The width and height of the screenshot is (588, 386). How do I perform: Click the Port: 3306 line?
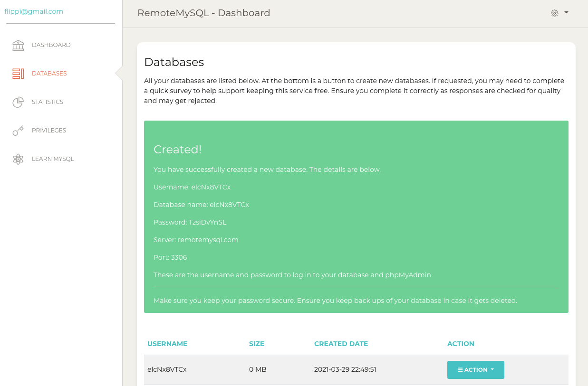[170, 257]
